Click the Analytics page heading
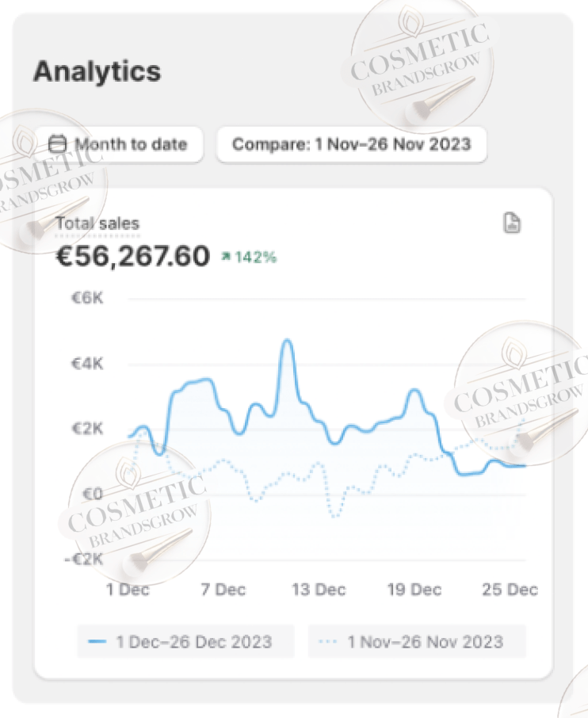588x718 pixels. click(97, 71)
